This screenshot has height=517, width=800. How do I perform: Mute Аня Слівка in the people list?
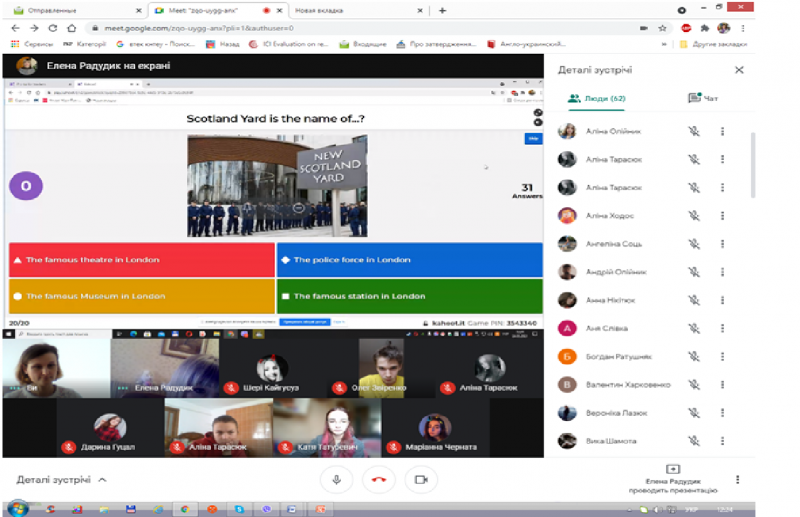[694, 328]
